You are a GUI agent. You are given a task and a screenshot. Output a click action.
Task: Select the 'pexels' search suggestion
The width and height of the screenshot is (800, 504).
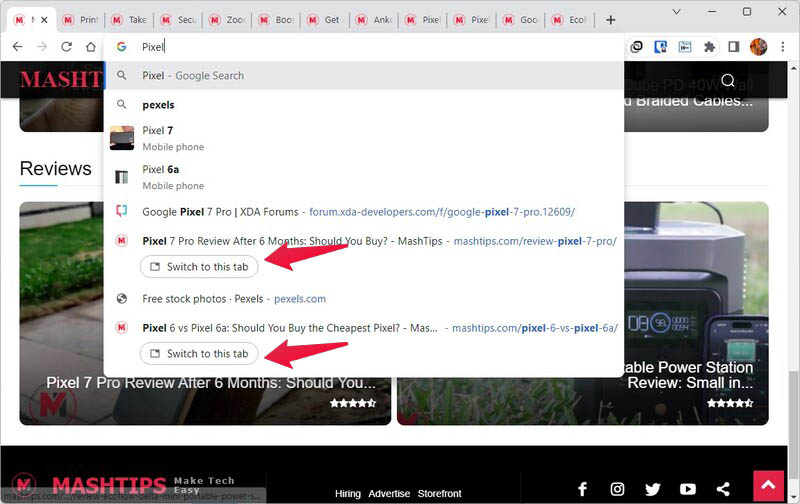pyautogui.click(x=363, y=105)
